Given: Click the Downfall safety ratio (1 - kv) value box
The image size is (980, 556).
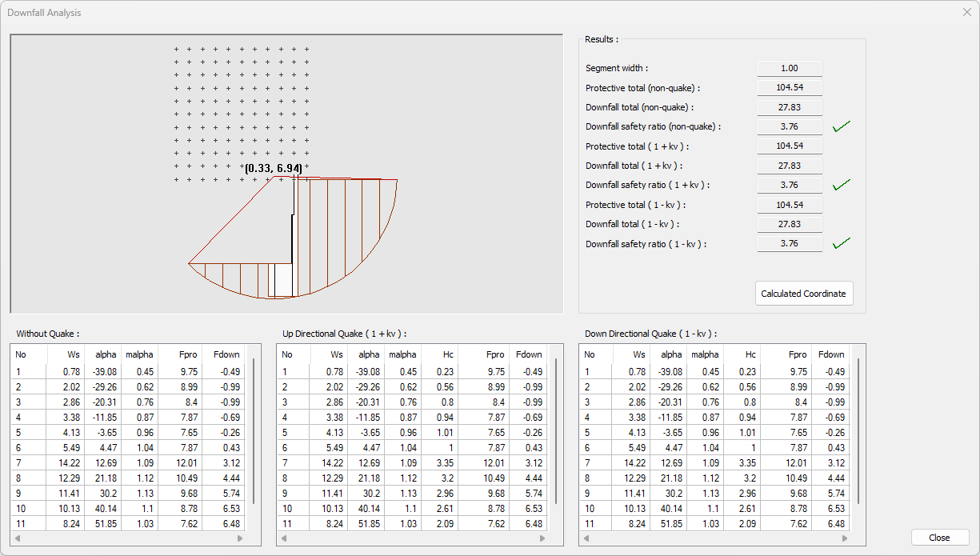Looking at the screenshot, I should pyautogui.click(x=790, y=244).
